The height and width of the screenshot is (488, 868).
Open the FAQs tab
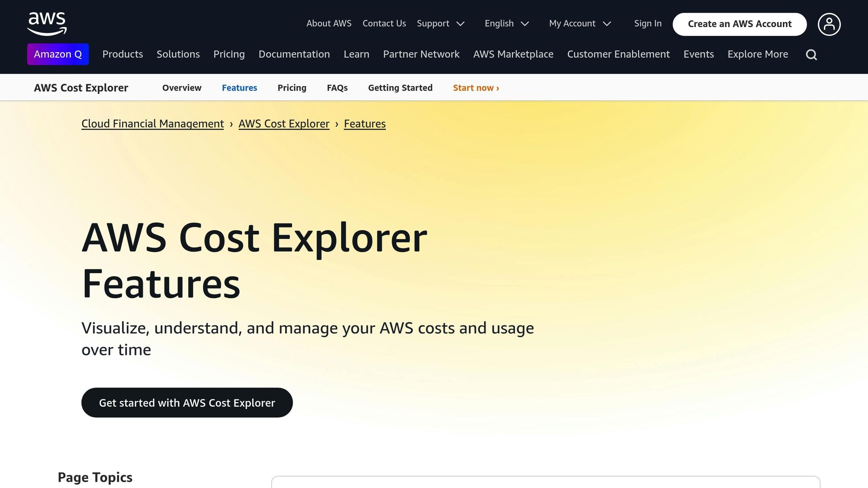coord(337,88)
